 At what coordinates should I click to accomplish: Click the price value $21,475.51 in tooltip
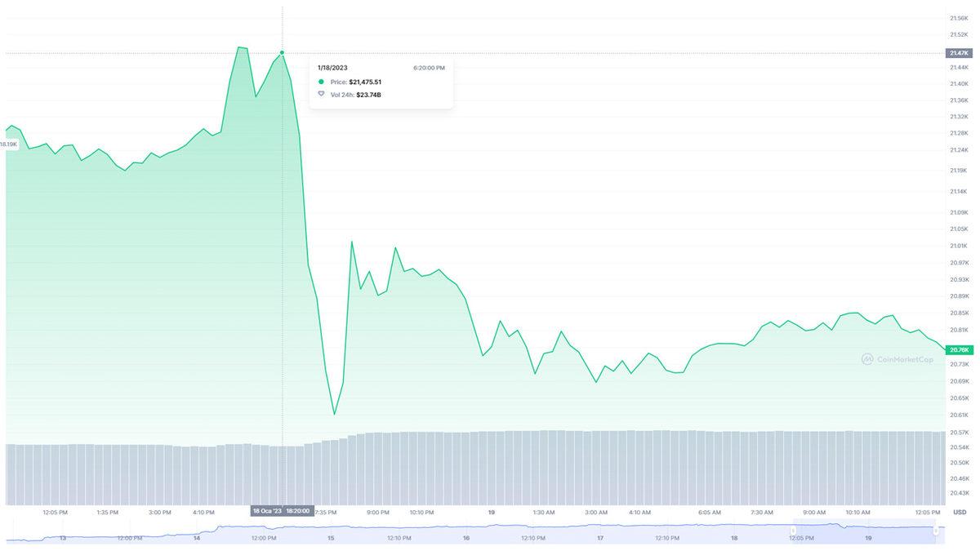(365, 82)
